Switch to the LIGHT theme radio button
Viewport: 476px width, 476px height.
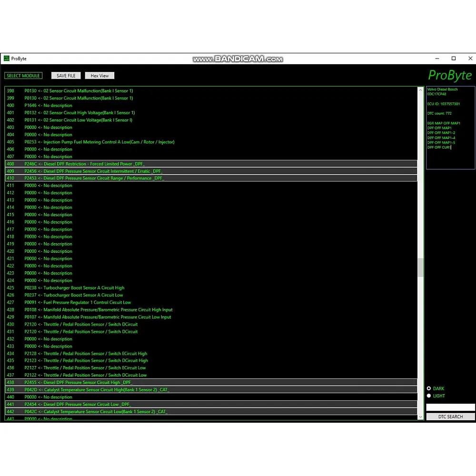(429, 396)
